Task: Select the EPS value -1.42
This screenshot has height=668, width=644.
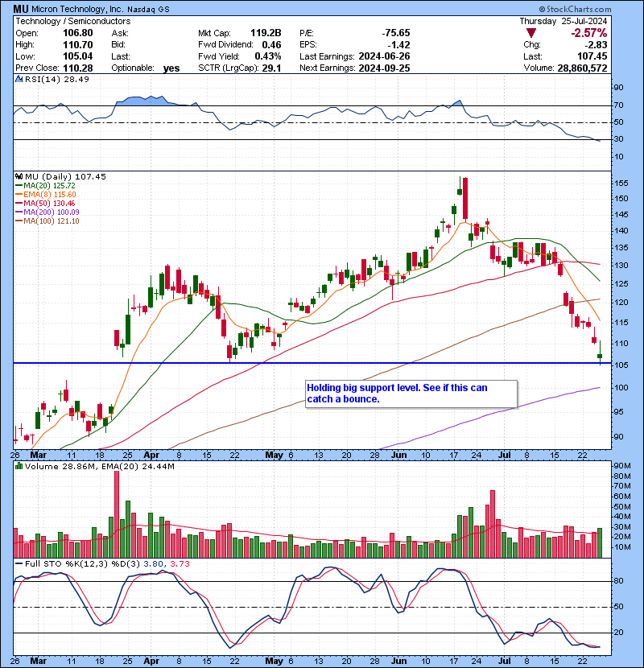Action: [399, 44]
